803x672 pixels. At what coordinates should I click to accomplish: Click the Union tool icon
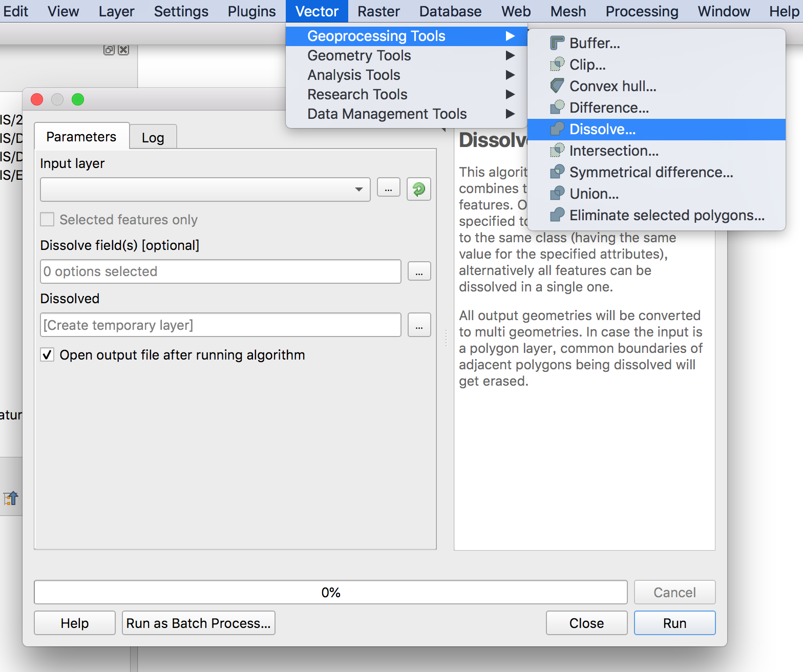click(x=557, y=194)
